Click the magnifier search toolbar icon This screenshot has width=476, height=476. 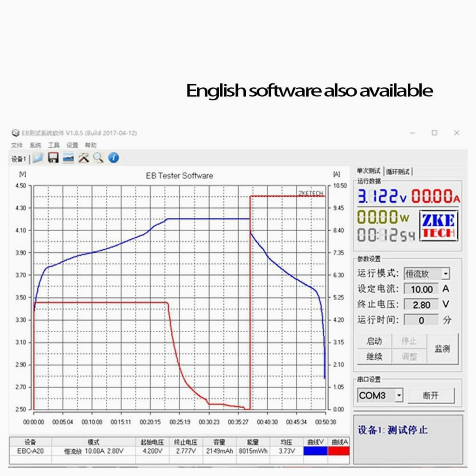[98, 158]
